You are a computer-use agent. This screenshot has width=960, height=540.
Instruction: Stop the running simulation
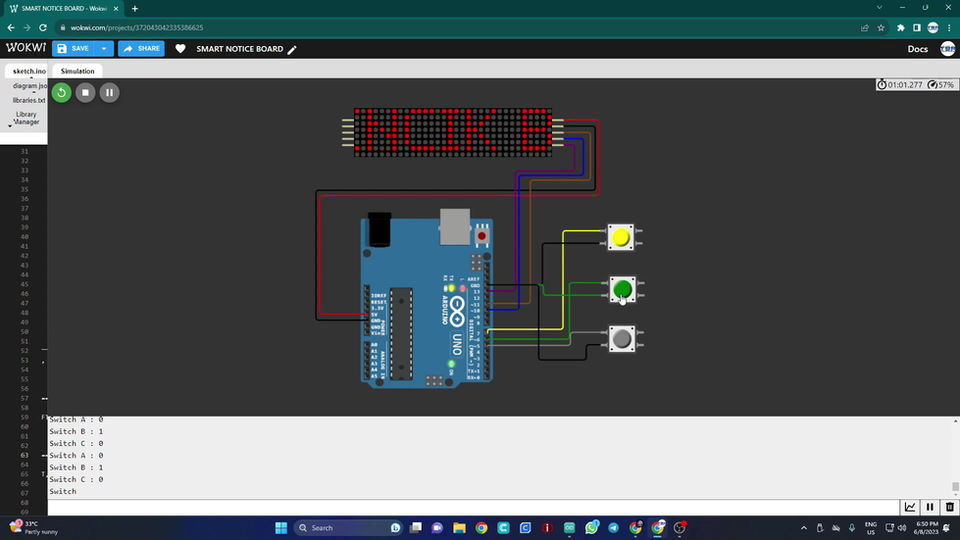click(85, 92)
